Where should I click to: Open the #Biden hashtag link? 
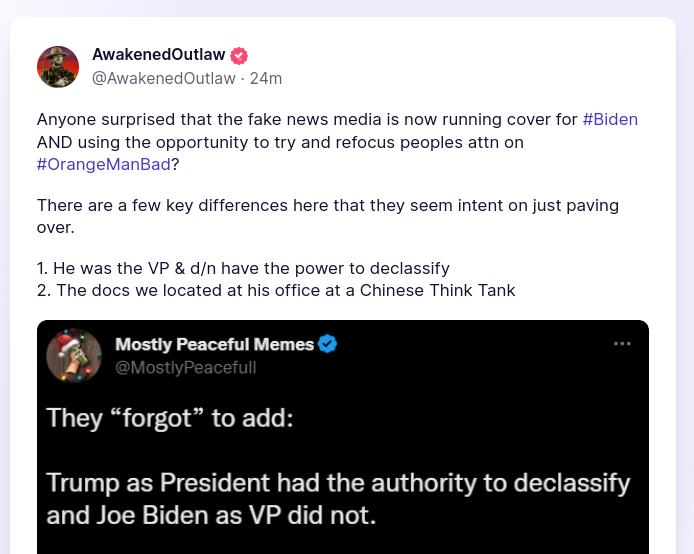click(610, 119)
